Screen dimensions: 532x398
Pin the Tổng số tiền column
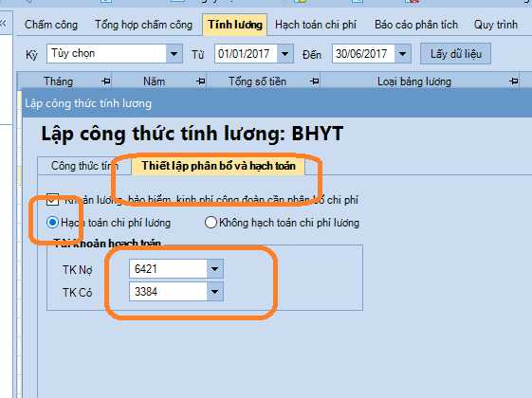[x=315, y=81]
